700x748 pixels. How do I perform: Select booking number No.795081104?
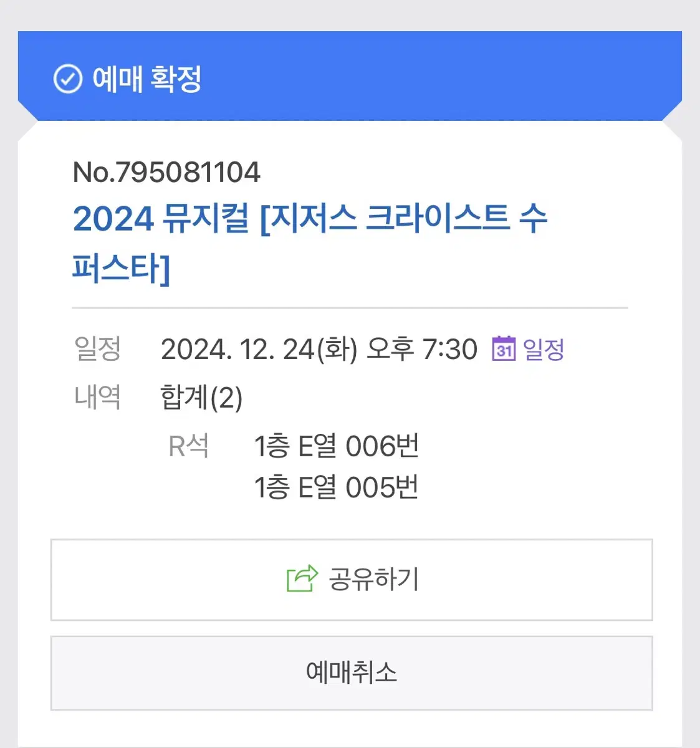[x=166, y=173]
